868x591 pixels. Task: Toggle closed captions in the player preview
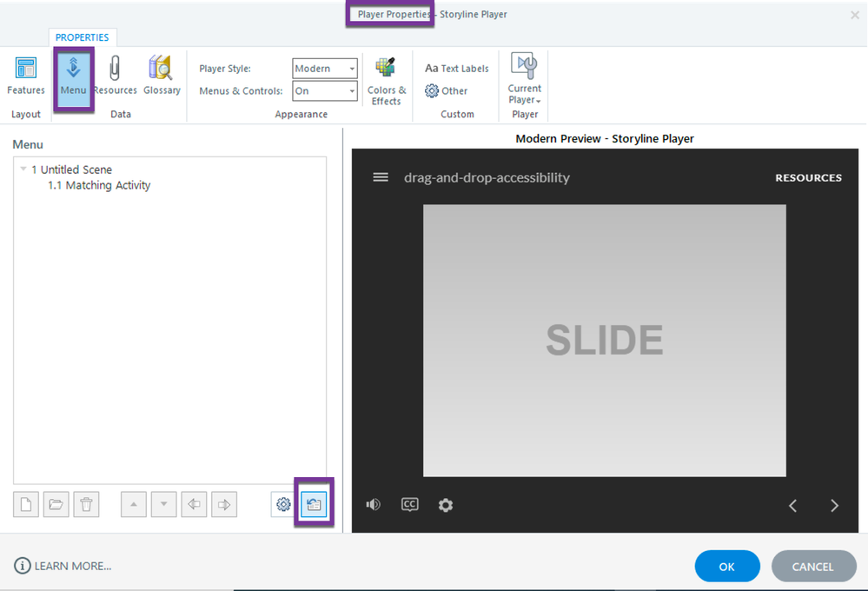point(409,505)
